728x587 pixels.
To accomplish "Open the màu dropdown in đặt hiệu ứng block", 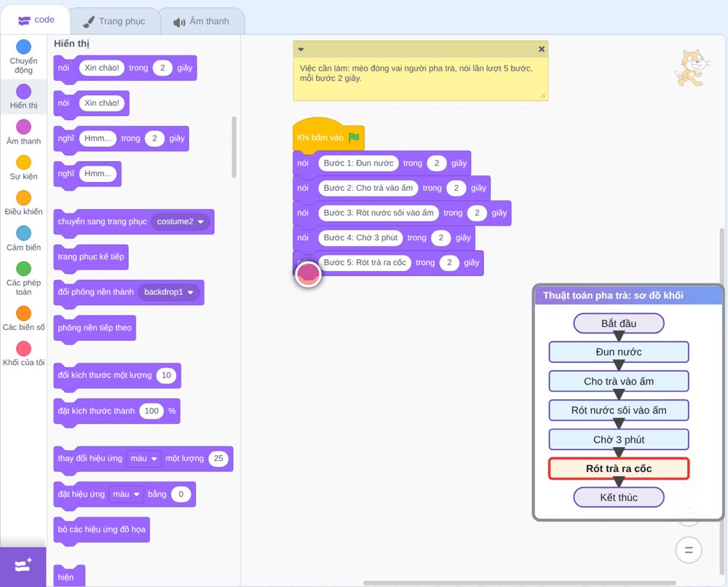I will pos(126,494).
